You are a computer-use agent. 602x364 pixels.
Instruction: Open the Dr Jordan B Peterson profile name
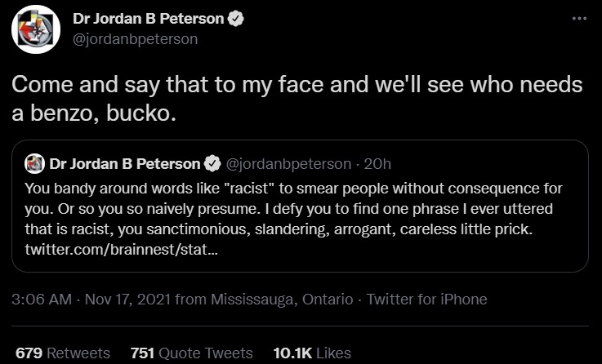(148, 19)
